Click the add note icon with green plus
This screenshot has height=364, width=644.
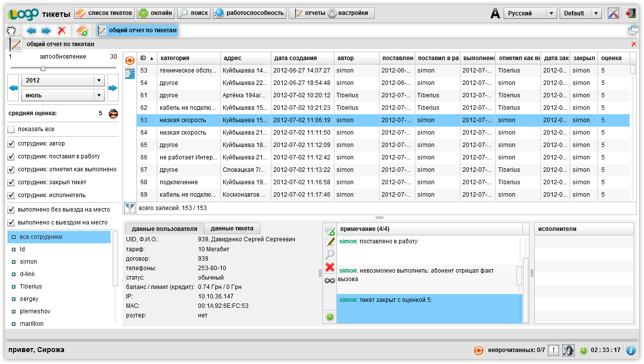(330, 230)
